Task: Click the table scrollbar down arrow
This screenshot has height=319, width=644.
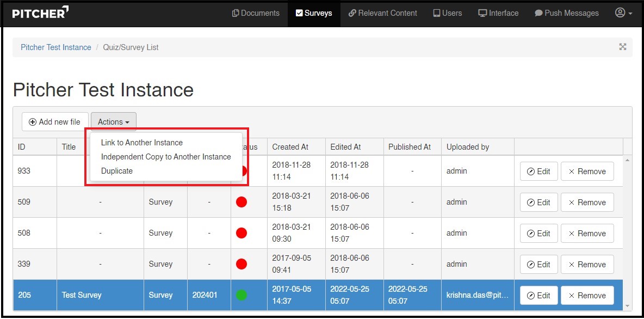Action: tap(628, 306)
